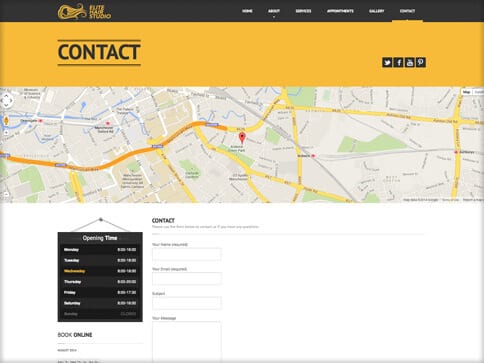The width and height of the screenshot is (484, 363).
Task: Click the Your Email input field
Action: 187,278
